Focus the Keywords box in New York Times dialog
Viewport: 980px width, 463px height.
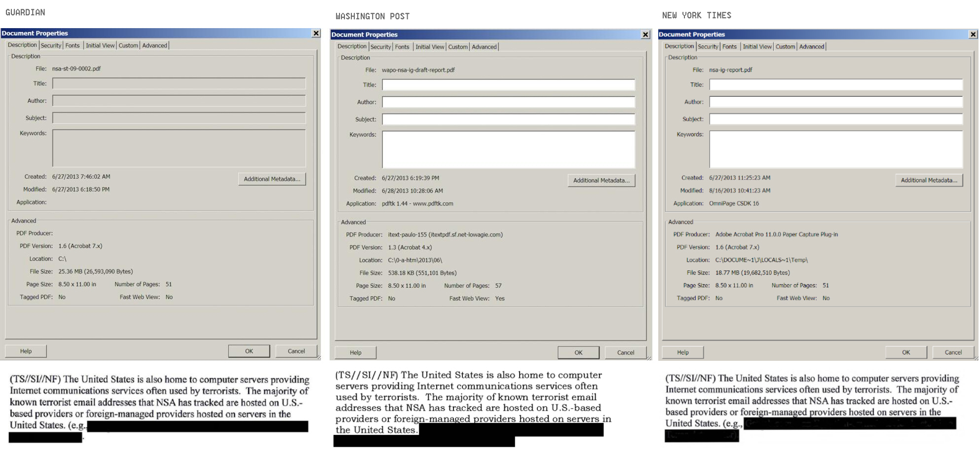(836, 150)
